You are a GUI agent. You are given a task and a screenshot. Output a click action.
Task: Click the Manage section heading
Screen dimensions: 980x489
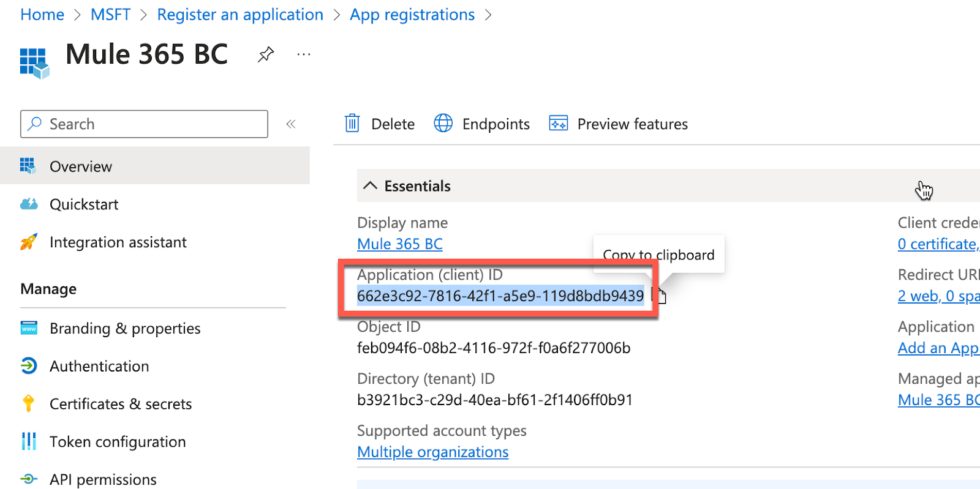tap(48, 289)
